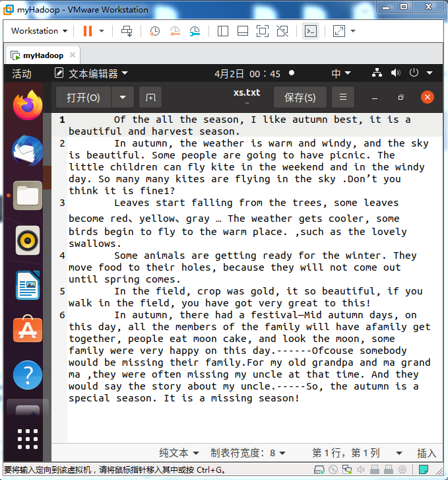
Task: Click the network status icon
Action: pyautogui.click(x=377, y=73)
